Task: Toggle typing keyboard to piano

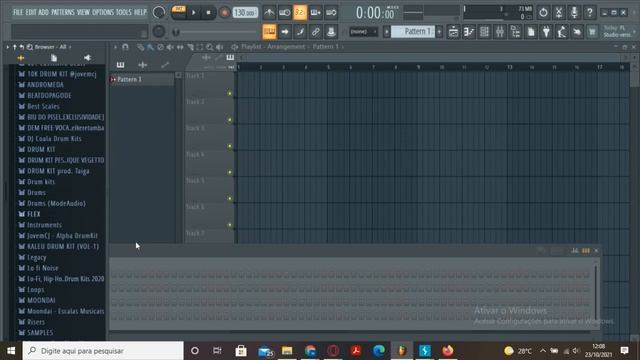Action: (269, 31)
